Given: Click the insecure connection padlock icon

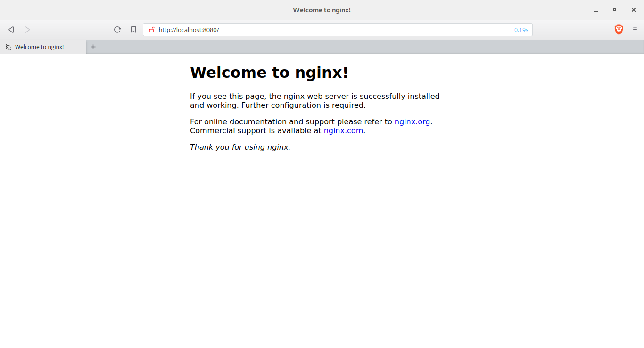Looking at the screenshot, I should tap(151, 30).
